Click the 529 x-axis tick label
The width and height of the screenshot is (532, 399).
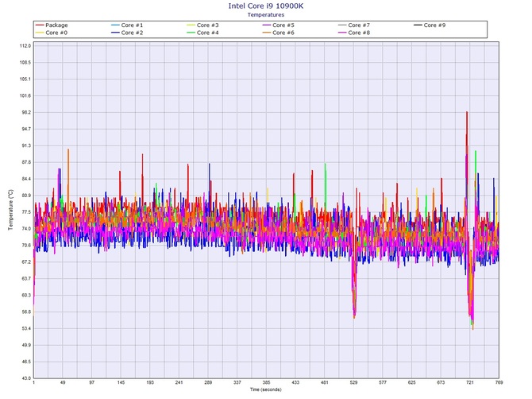click(x=353, y=382)
